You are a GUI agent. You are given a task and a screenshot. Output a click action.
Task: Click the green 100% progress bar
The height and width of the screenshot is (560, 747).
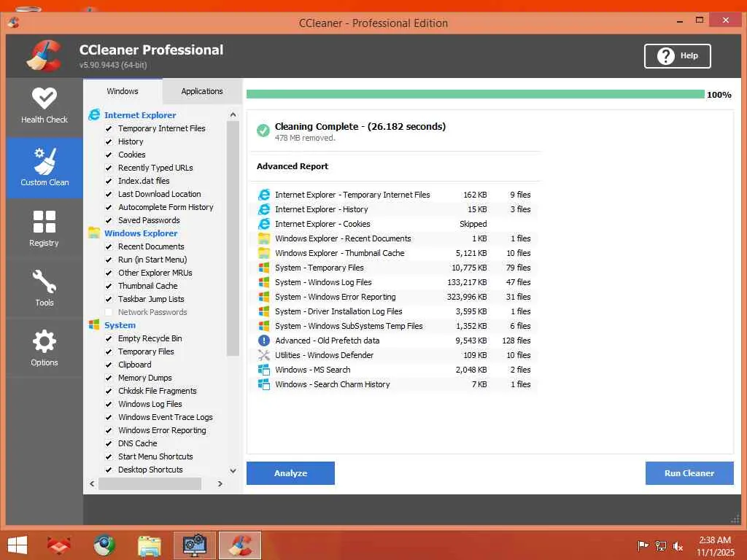click(x=475, y=94)
